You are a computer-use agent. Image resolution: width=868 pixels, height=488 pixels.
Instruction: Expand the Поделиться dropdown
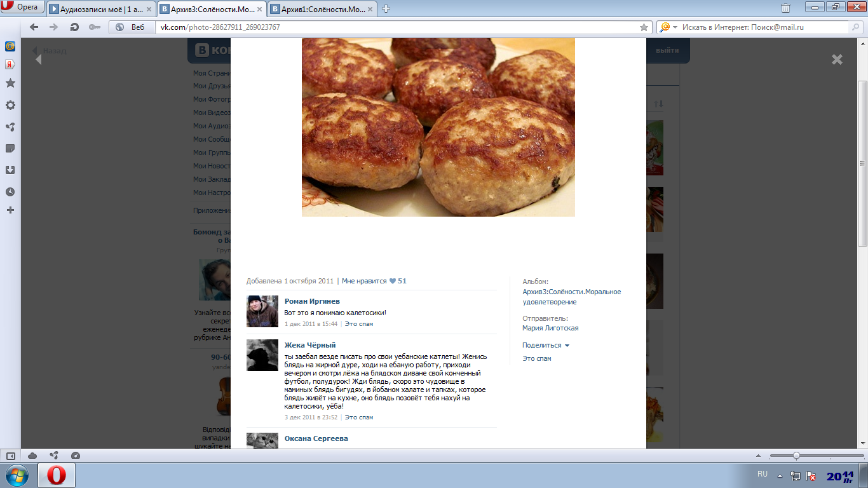pyautogui.click(x=546, y=346)
